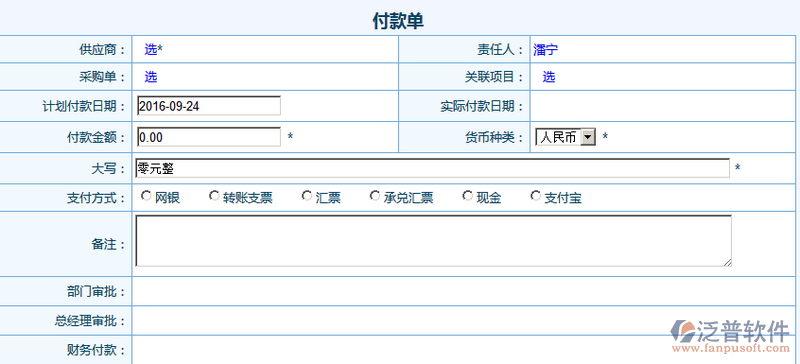This screenshot has width=800, height=364.
Task: Select the 承兑汇票 radio button
Action: [x=375, y=196]
